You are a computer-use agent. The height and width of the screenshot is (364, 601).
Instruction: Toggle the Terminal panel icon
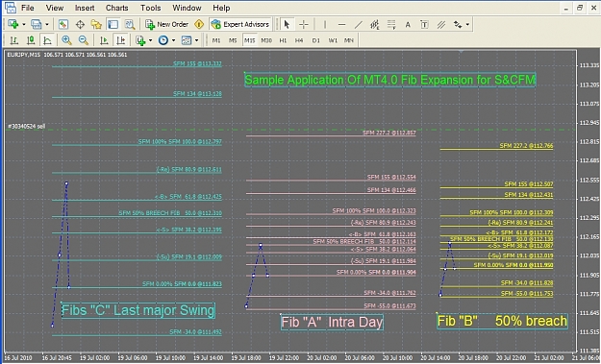click(x=113, y=25)
